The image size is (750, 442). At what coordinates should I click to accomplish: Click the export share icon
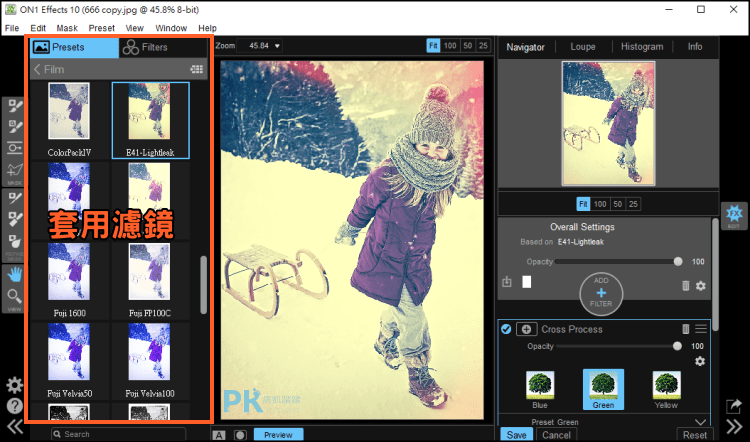click(734, 406)
